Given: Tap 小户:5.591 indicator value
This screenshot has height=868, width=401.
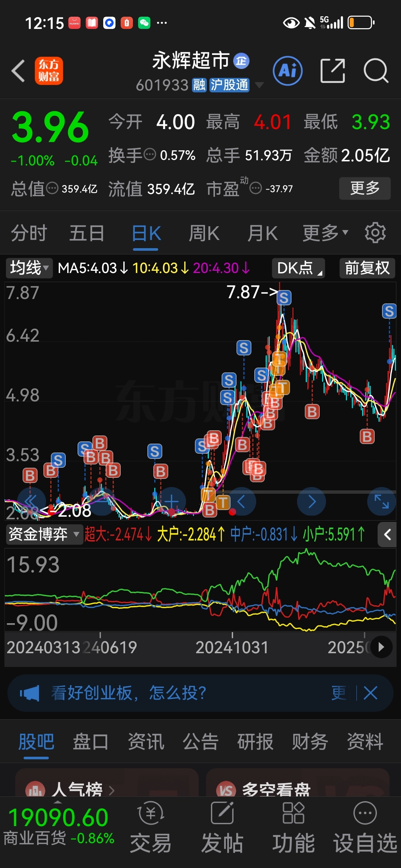Looking at the screenshot, I should 334,535.
